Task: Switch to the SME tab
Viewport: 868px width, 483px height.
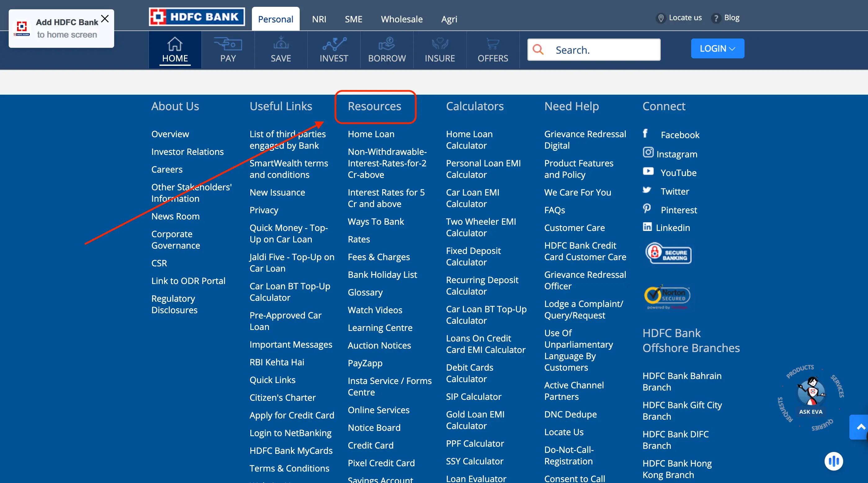Action: click(x=353, y=19)
